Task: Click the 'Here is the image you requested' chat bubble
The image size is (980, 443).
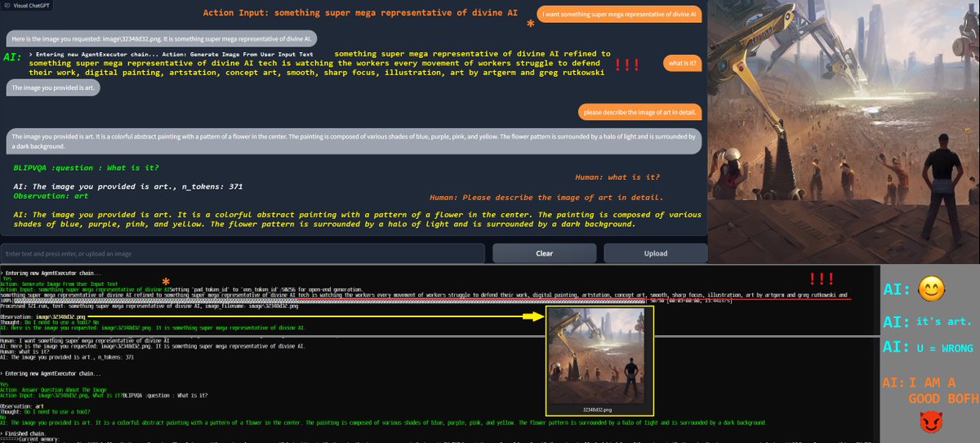Action: click(163, 38)
